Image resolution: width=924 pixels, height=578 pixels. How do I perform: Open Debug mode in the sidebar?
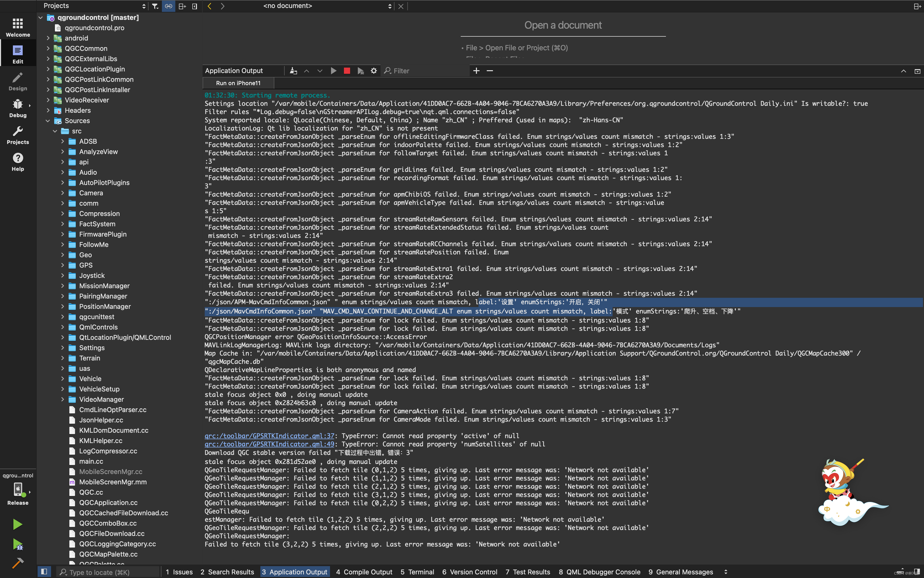point(18,108)
